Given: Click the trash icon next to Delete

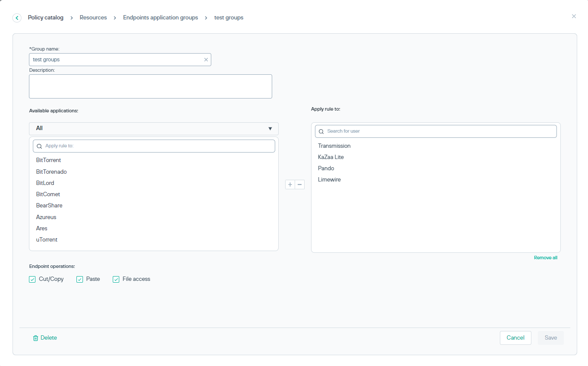Looking at the screenshot, I should coord(35,338).
